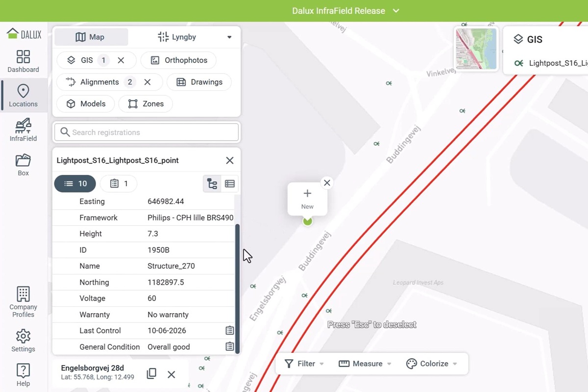Click the Easting value 646982.44

166,201
